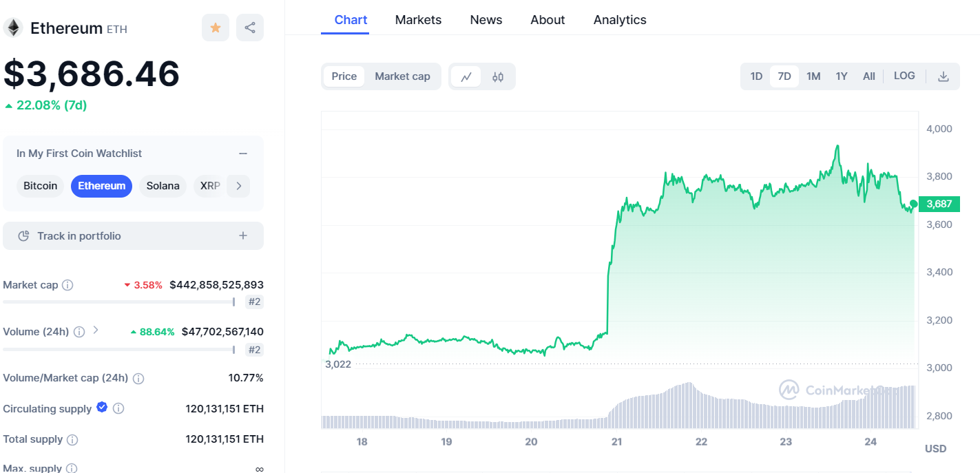Set chart range to 1M

pos(813,76)
